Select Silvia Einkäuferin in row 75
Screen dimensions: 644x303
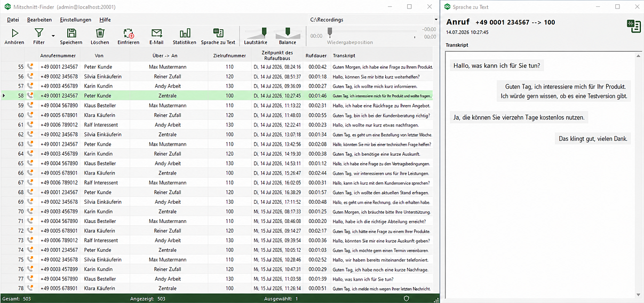point(102,259)
